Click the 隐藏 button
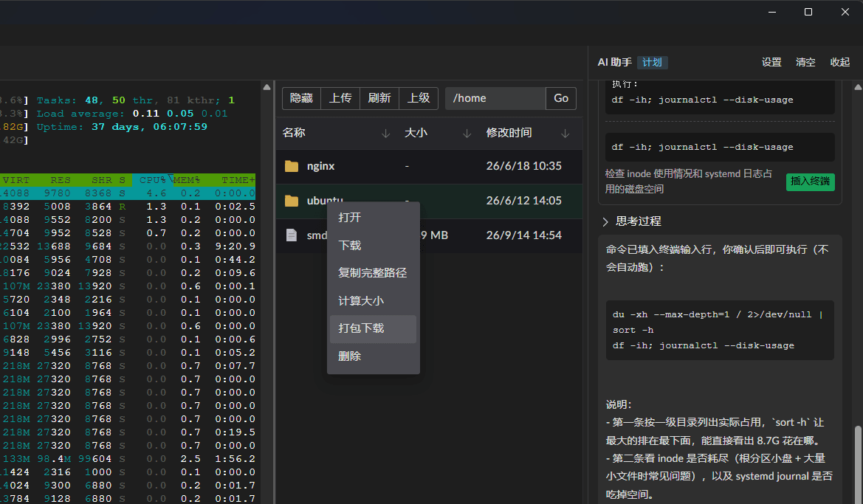 pos(302,98)
